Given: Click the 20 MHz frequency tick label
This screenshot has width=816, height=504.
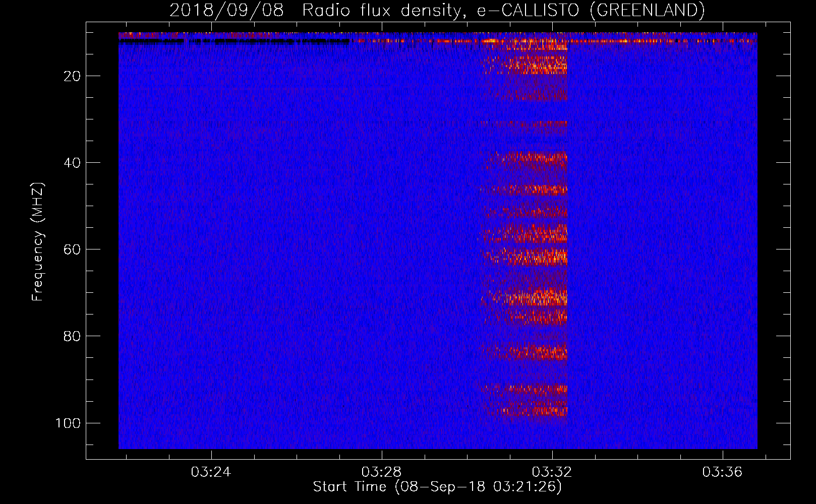Looking at the screenshot, I should [73, 76].
